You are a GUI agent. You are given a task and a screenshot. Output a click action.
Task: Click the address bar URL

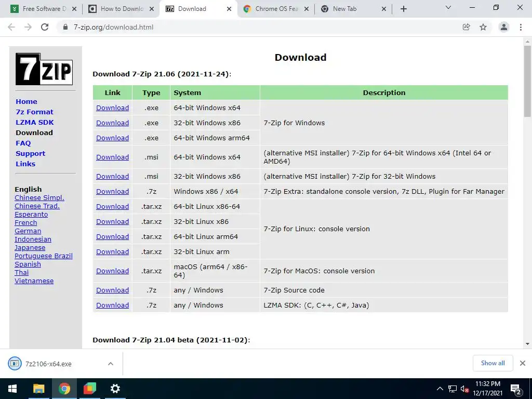(x=113, y=27)
